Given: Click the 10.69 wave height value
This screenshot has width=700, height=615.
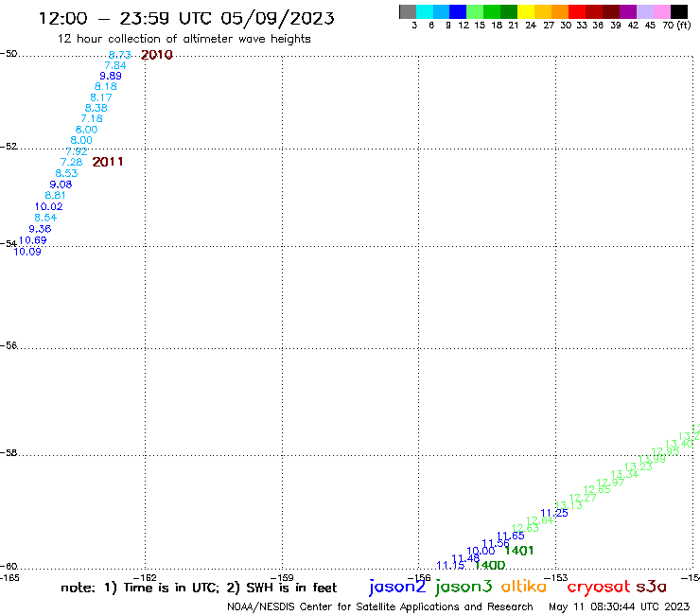Looking at the screenshot, I should click(32, 240).
